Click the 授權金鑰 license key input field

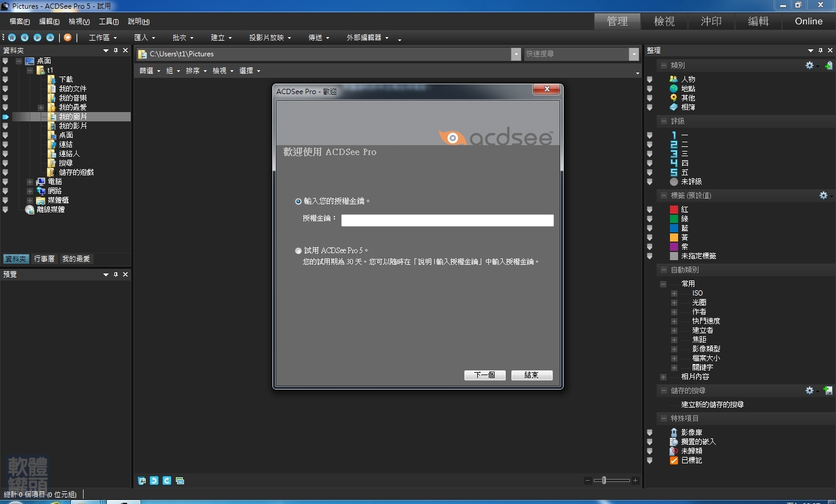point(447,221)
